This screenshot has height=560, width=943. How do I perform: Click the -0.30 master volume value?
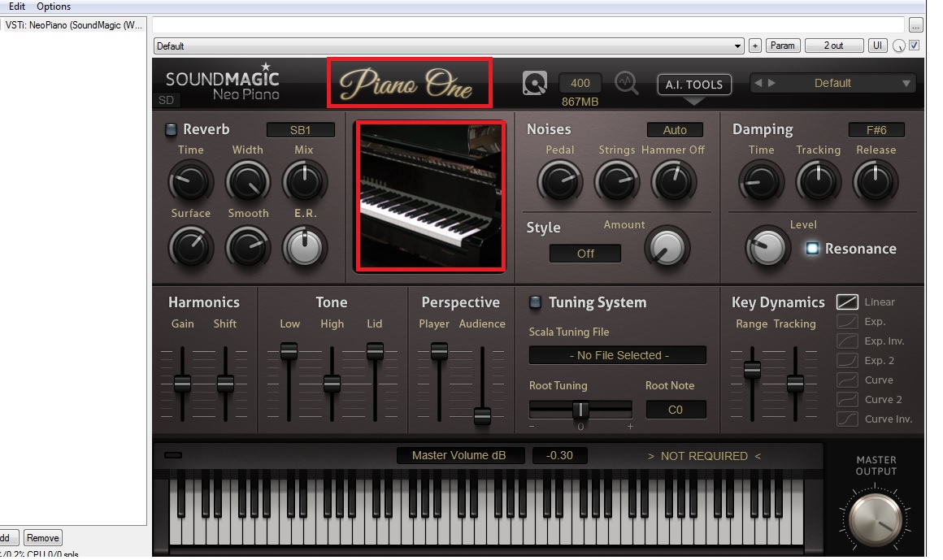559,455
